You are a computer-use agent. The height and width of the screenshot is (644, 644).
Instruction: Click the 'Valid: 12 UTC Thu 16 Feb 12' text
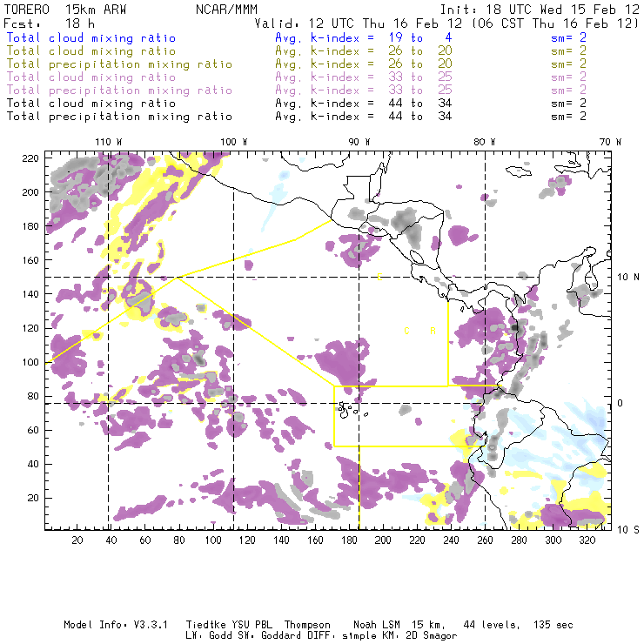[x=359, y=23]
